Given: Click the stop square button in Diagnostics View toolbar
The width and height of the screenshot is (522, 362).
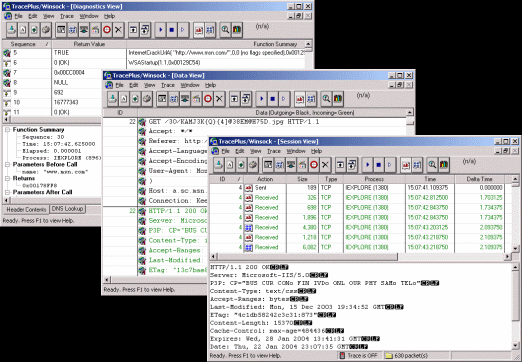Looking at the screenshot, I should (172, 30).
